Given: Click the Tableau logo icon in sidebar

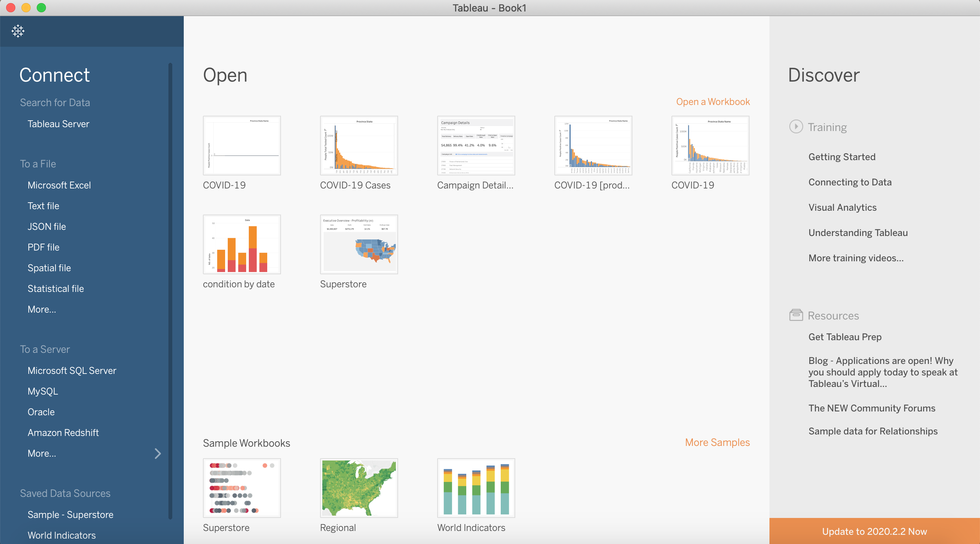Looking at the screenshot, I should pos(18,31).
